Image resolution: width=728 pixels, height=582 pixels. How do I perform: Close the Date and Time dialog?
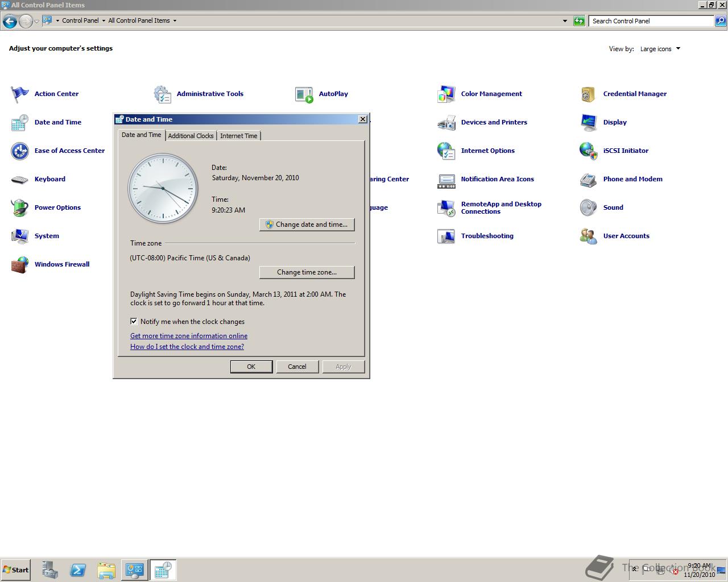pos(363,119)
